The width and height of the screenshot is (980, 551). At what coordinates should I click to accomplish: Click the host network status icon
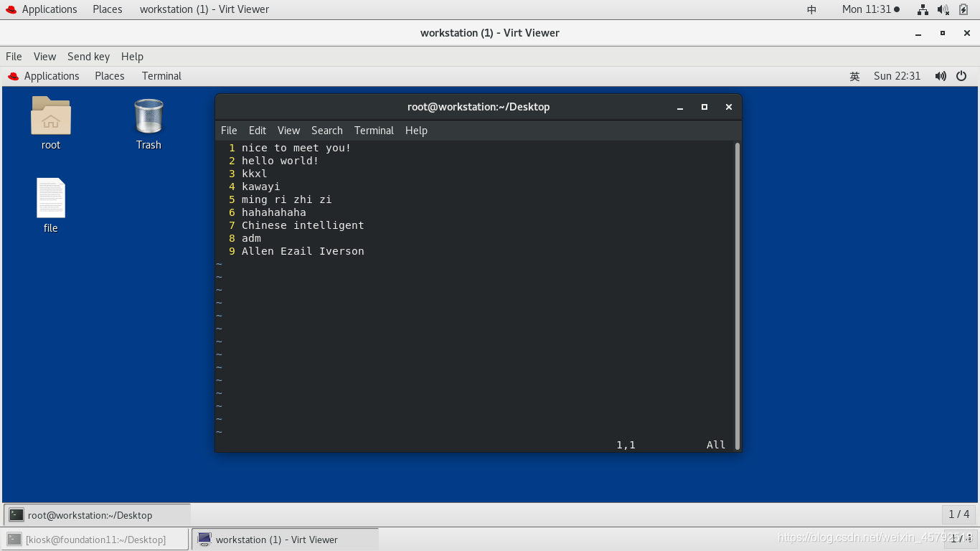pos(923,9)
